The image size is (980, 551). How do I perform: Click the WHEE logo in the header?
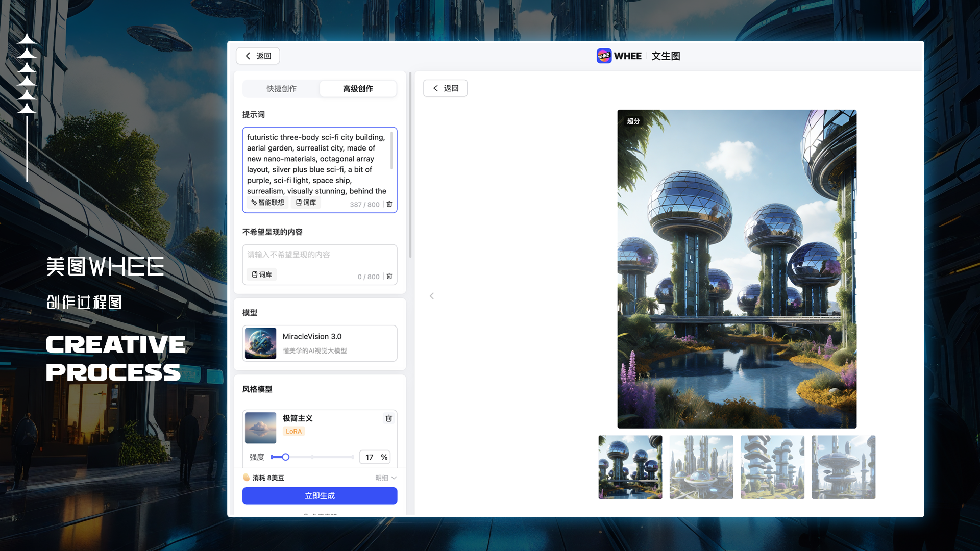click(x=604, y=56)
